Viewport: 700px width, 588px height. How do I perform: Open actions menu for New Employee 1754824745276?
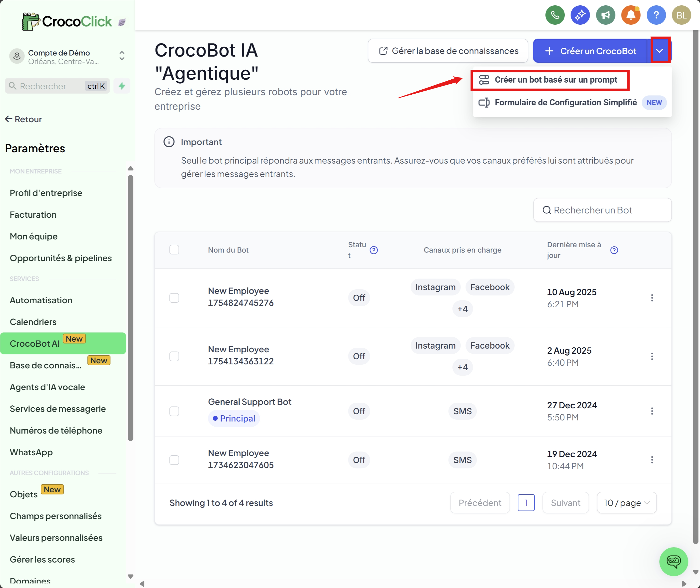(652, 298)
